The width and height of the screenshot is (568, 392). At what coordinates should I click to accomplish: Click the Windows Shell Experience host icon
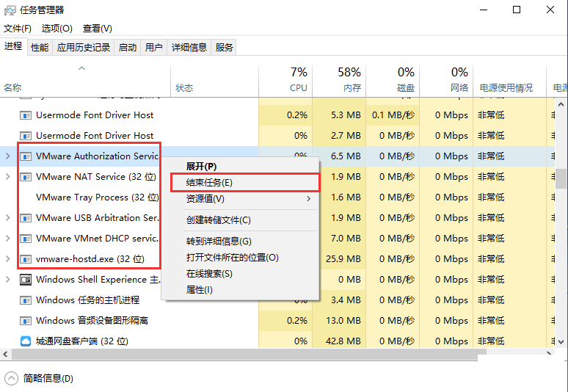click(26, 280)
